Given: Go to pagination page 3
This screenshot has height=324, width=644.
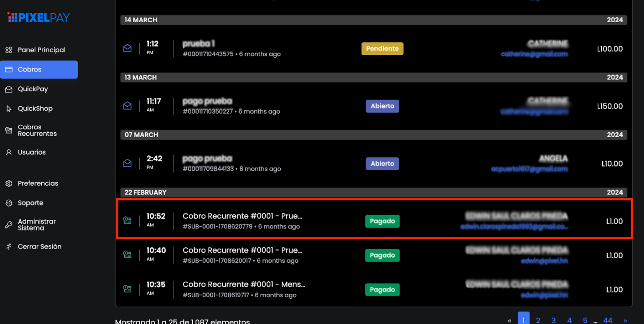Looking at the screenshot, I should (554, 320).
